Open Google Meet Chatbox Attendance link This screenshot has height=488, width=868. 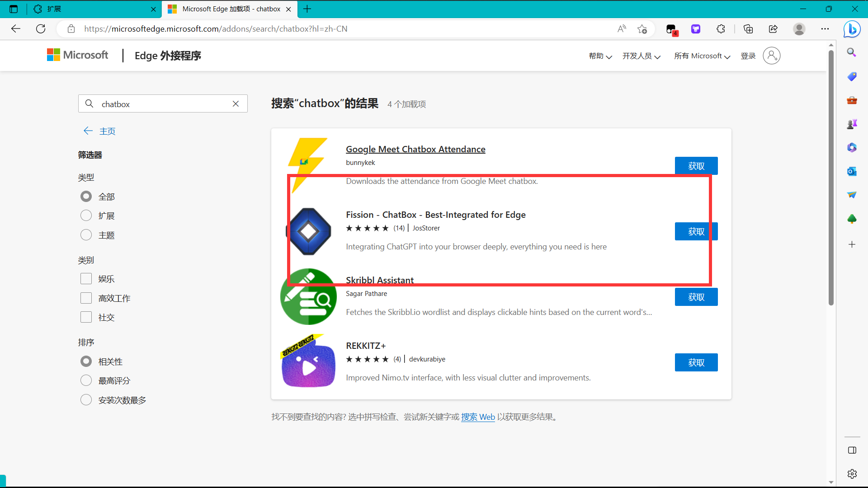pos(415,149)
